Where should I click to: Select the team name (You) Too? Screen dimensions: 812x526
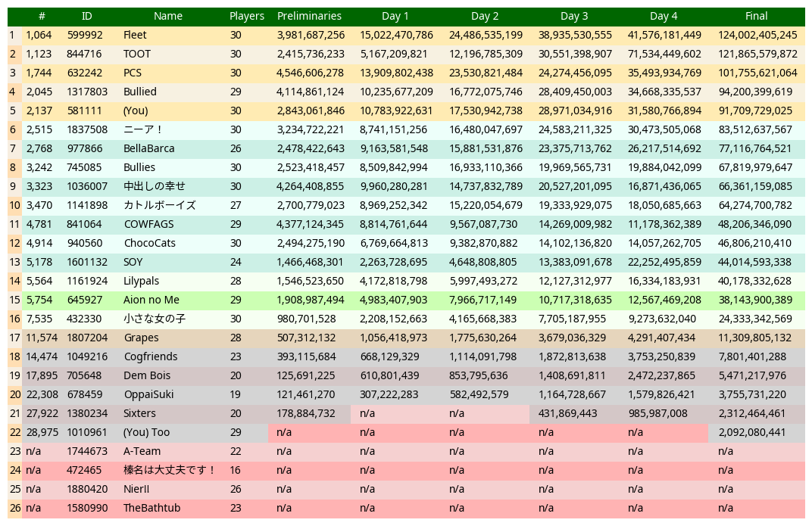click(x=146, y=432)
